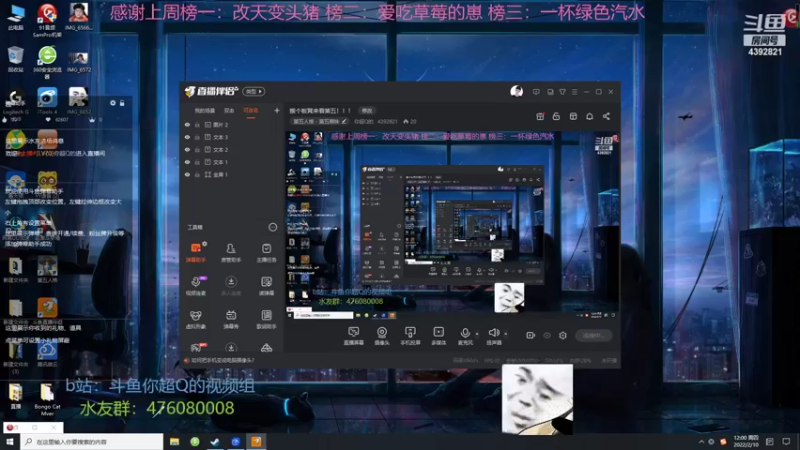Click the gear on desktop danmaku overlay
Image resolution: width=800 pixels, height=450 pixels.
coord(113,103)
